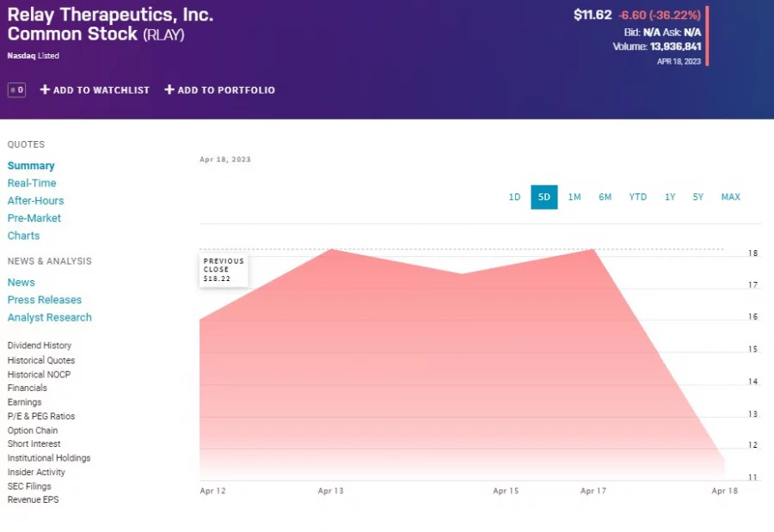Open the Pre-Market section
This screenshot has height=532, width=774.
pos(34,217)
